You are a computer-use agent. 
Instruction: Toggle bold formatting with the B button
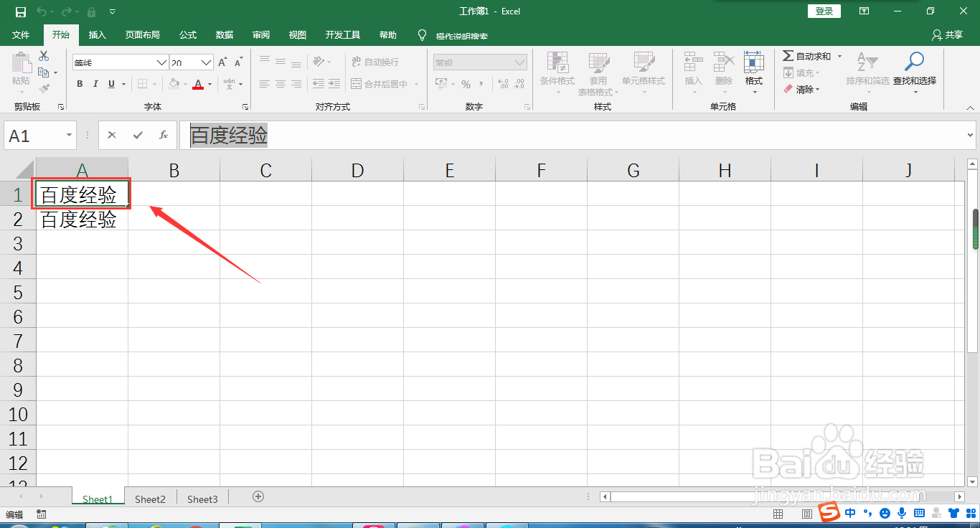click(80, 84)
